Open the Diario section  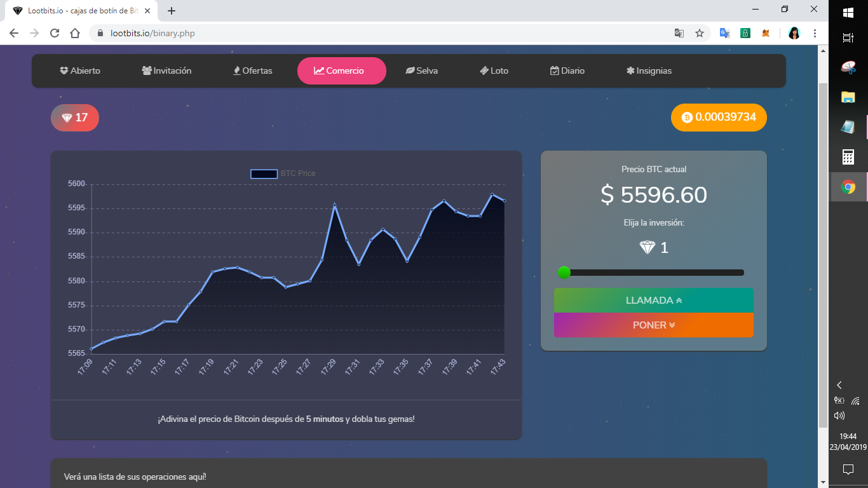click(x=567, y=71)
